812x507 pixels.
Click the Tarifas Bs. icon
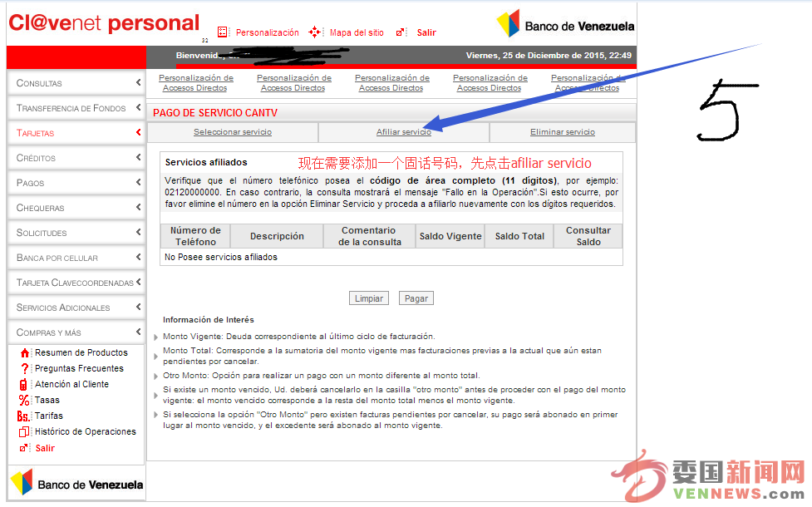point(22,416)
